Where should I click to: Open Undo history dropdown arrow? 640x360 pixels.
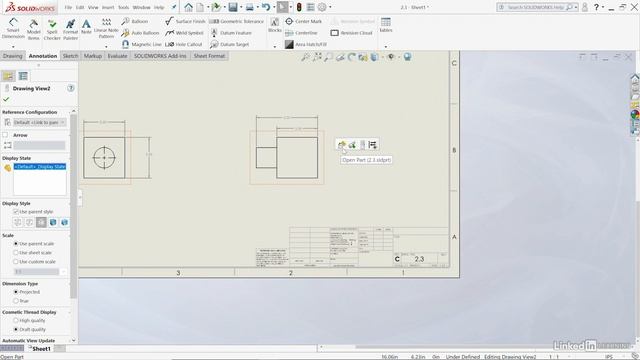[x=273, y=7]
